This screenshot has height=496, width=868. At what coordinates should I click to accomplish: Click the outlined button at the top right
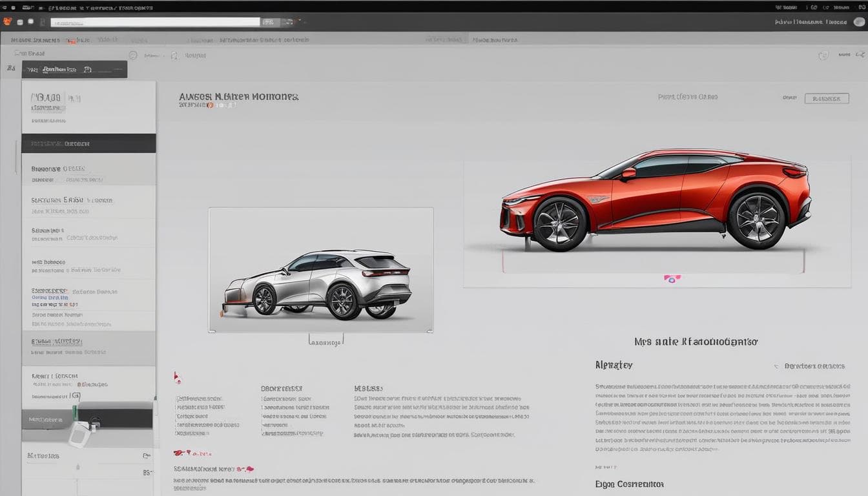coord(827,98)
